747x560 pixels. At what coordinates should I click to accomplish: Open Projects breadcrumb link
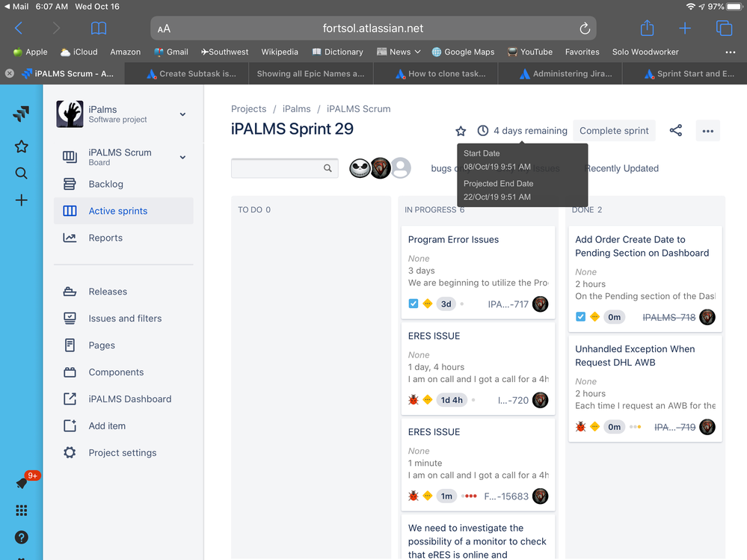pyautogui.click(x=249, y=108)
